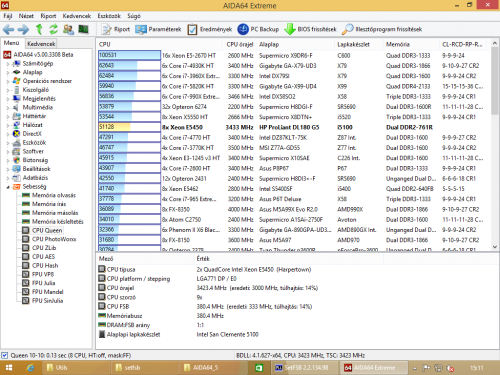Toggle the checkbox in the status bar
500x375 pixels.
pyautogui.click(x=4, y=355)
